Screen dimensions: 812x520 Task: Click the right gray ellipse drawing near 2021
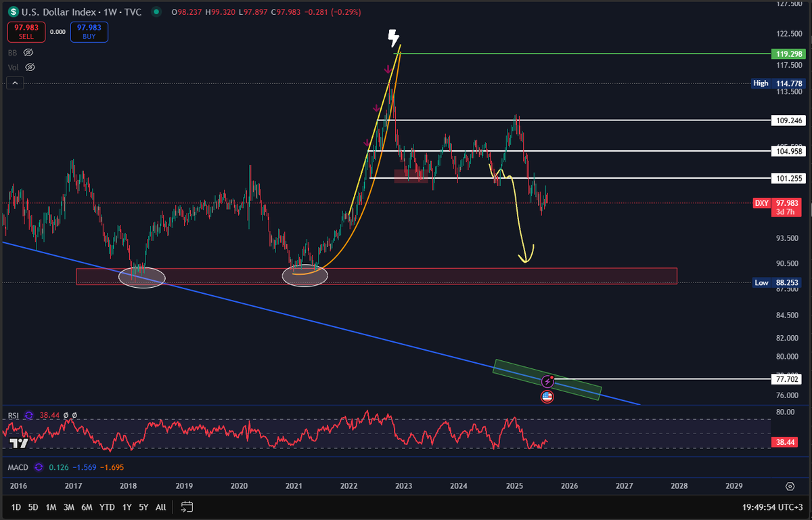[304, 276]
